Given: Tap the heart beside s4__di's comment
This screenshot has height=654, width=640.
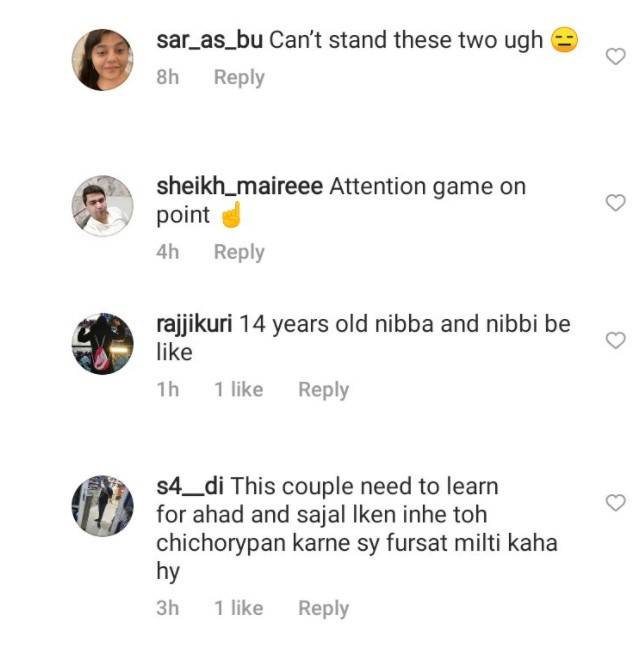Looking at the screenshot, I should point(615,503).
